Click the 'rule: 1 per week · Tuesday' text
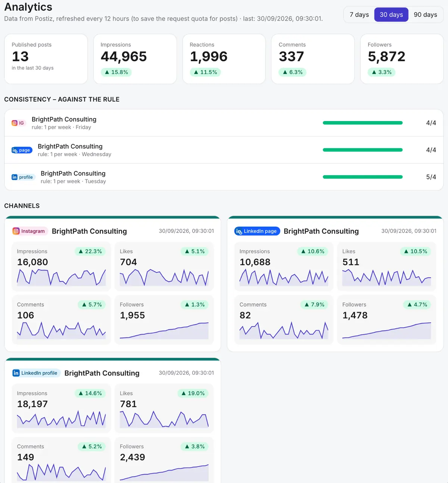Viewport: 448px width, 483px height. point(73,182)
